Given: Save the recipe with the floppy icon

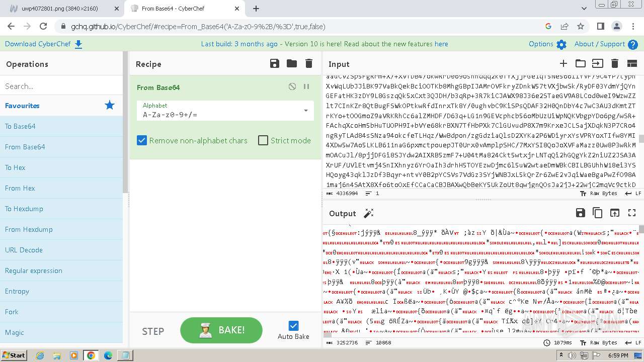Looking at the screenshot, I should click(274, 63).
